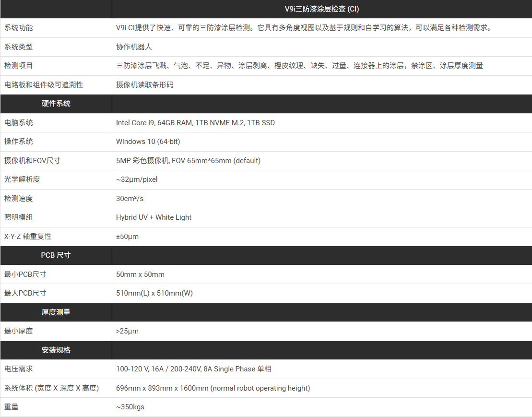Select the 系统功能 row label

[x=19, y=28]
